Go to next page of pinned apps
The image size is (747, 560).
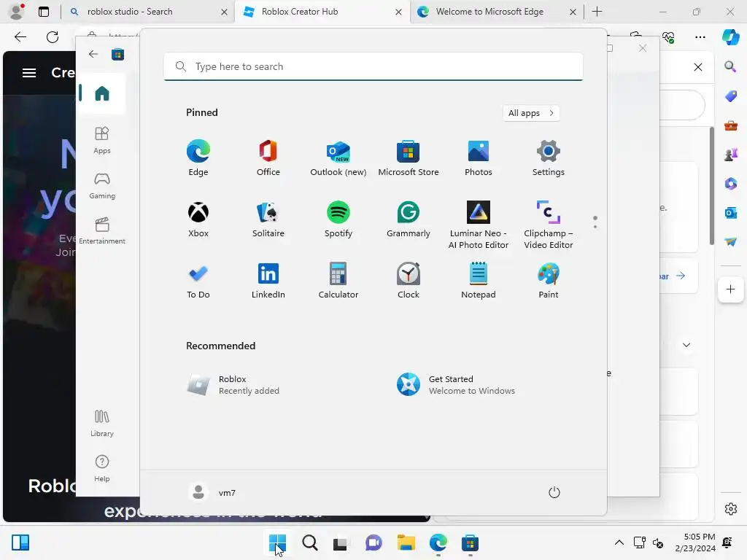pyautogui.click(x=595, y=227)
